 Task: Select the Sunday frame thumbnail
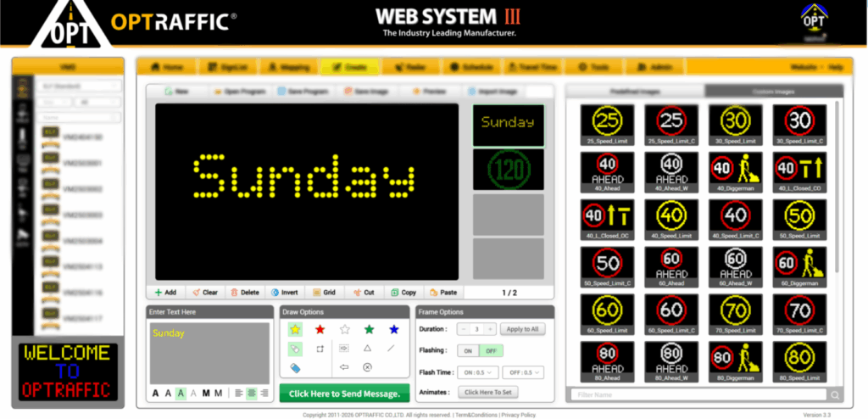point(509,126)
